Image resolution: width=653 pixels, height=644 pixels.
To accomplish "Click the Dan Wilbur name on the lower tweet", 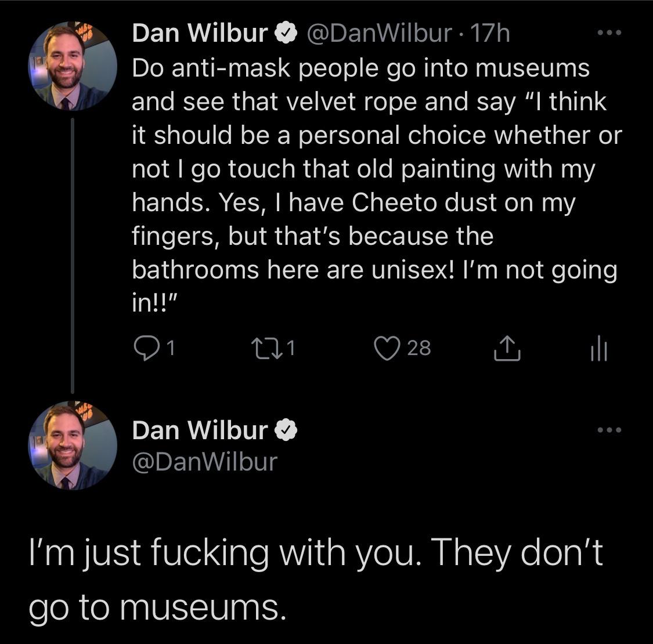I will coord(200,430).
